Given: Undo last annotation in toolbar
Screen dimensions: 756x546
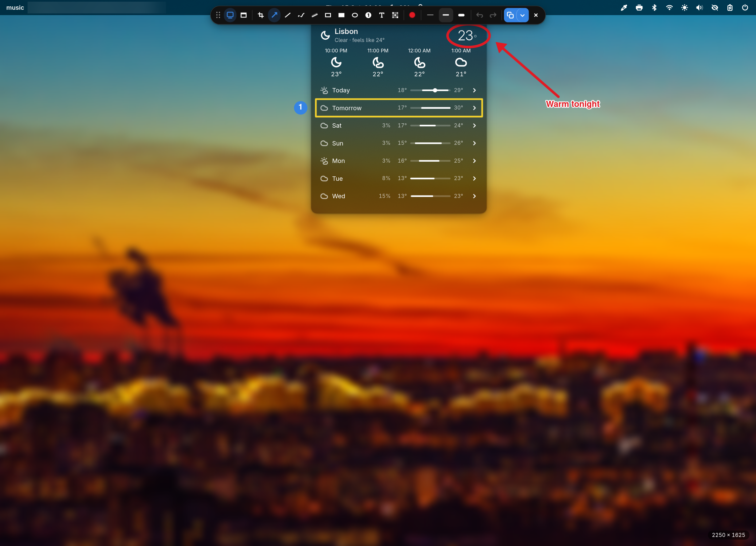Looking at the screenshot, I should pos(479,15).
